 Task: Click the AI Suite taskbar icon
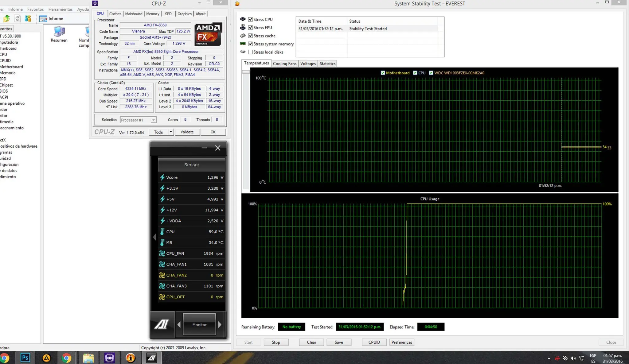pyautogui.click(x=151, y=358)
